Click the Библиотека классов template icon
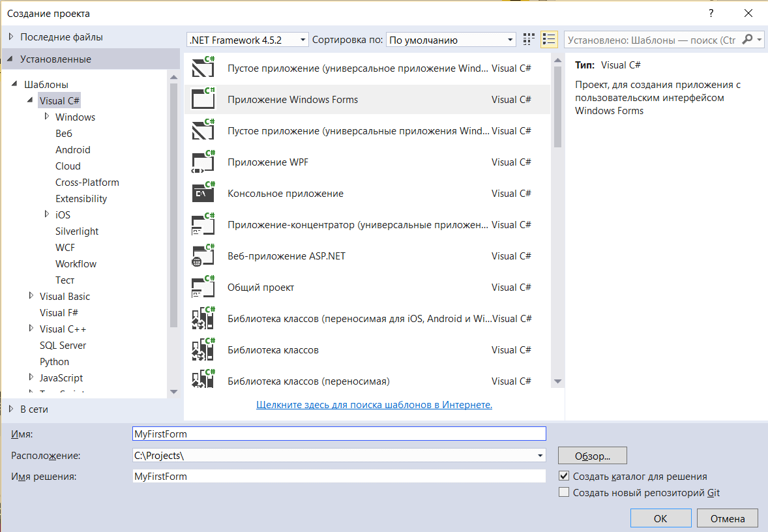Screen dimensions: 768x532 pos(203,349)
